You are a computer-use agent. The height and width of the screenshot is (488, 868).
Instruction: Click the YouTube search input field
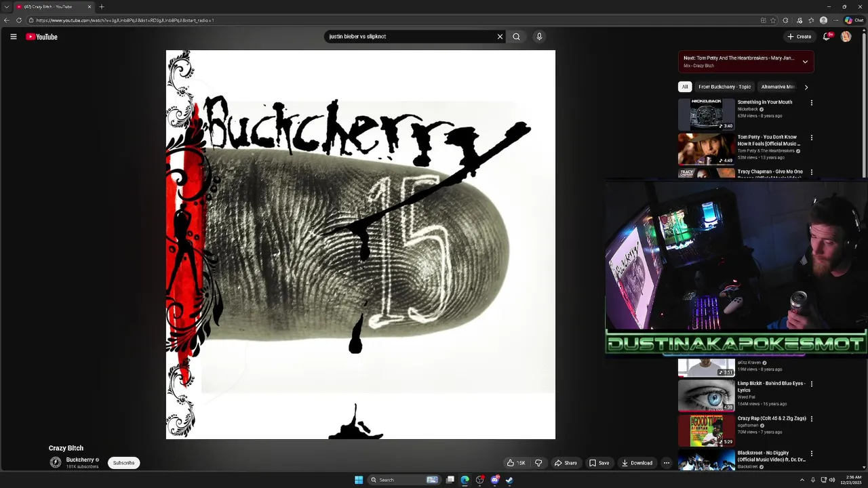(x=410, y=37)
